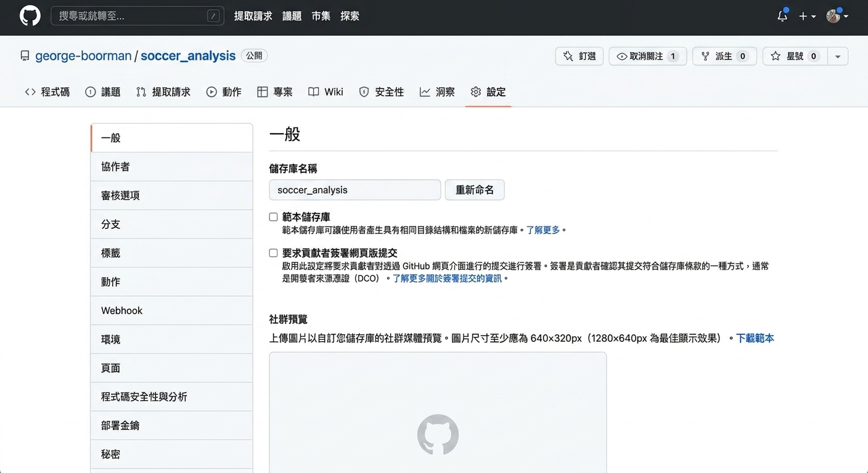
Task: Click the 儲存庫名稱 field with soccer_analysis
Action: click(x=355, y=190)
